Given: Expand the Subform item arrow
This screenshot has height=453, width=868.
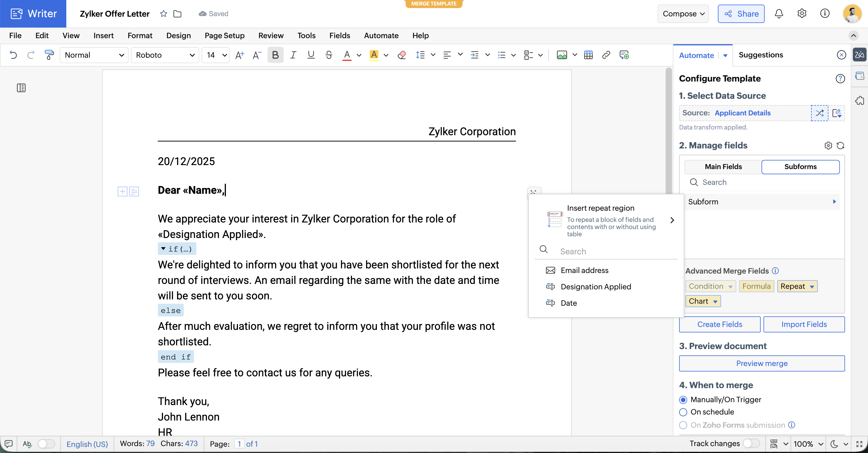Looking at the screenshot, I should (834, 202).
